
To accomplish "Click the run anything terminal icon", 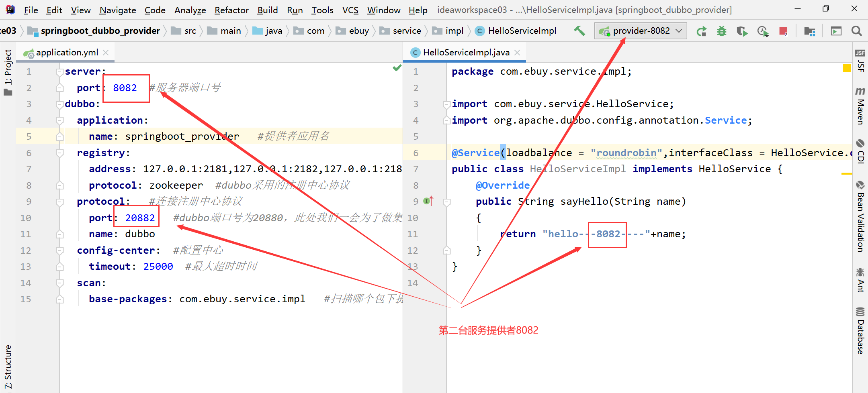I will [x=836, y=31].
